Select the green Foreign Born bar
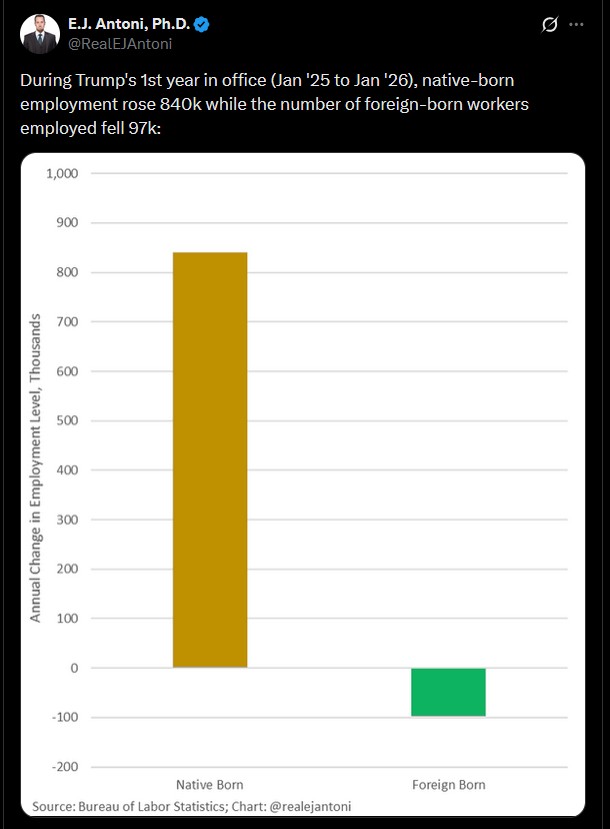Image resolution: width=610 pixels, height=829 pixels. pos(448,692)
